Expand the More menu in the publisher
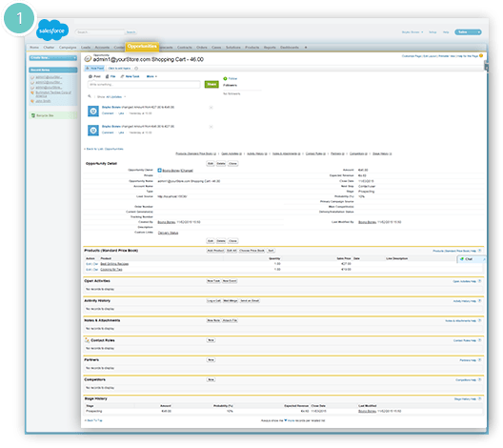 [x=151, y=76]
